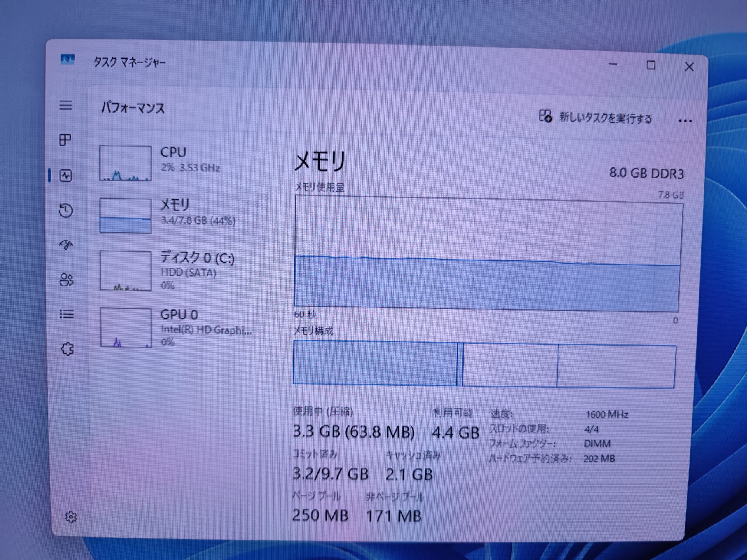This screenshot has height=560, width=747.
Task: Click the in-use segment of memory composition bar
Action: coord(375,363)
